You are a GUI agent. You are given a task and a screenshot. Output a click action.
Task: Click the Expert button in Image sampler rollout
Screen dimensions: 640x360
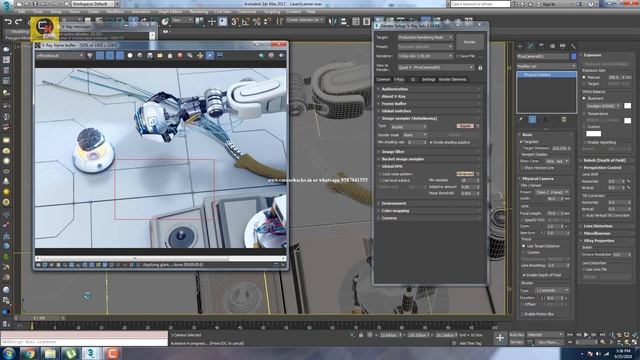click(465, 126)
